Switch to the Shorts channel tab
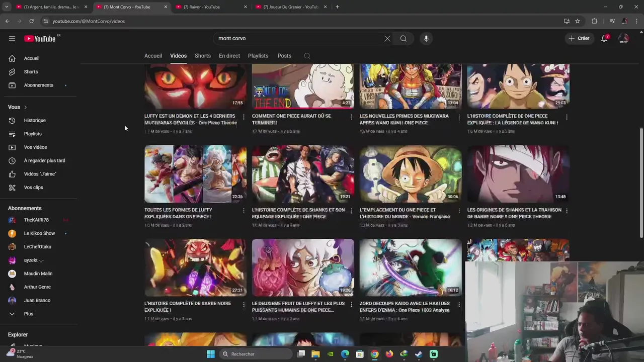The width and height of the screenshot is (644, 362). [203, 56]
